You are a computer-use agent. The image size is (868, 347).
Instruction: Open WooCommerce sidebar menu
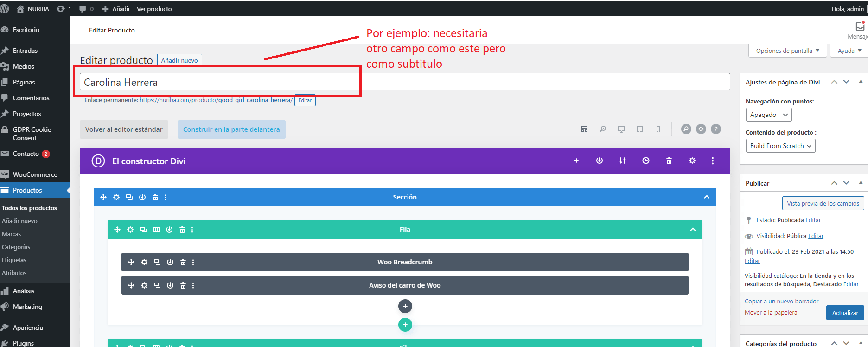(35, 174)
